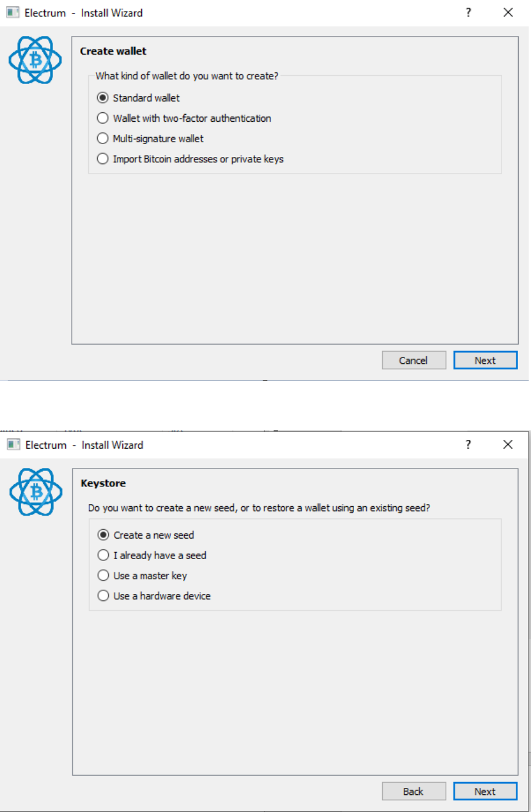The height and width of the screenshot is (812, 531).
Task: Choose Use a hardware device
Action: tap(103, 596)
